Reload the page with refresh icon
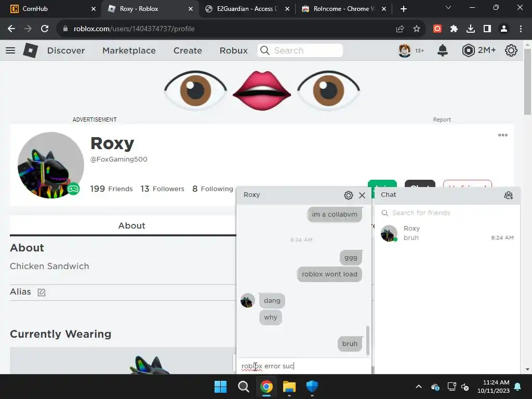The width and height of the screenshot is (532, 399). coord(45,29)
